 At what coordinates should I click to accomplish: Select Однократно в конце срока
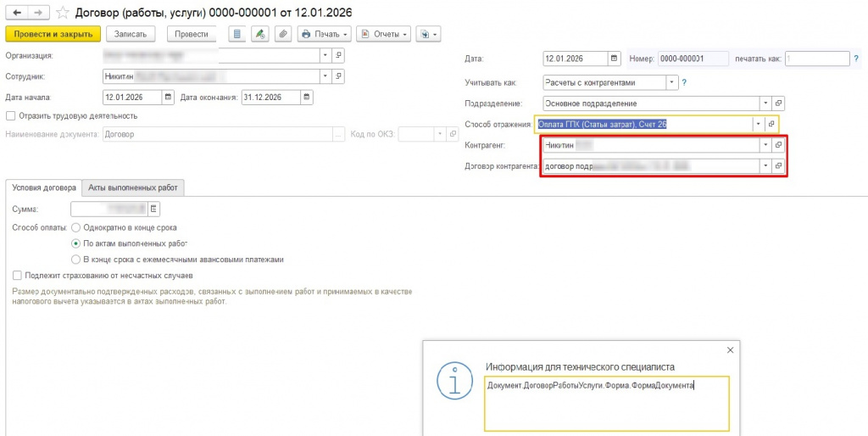pyautogui.click(x=75, y=227)
